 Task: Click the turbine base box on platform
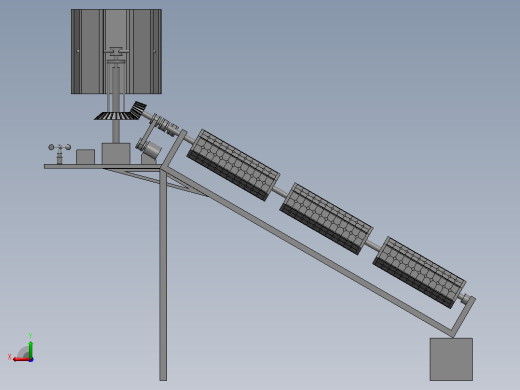116,154
